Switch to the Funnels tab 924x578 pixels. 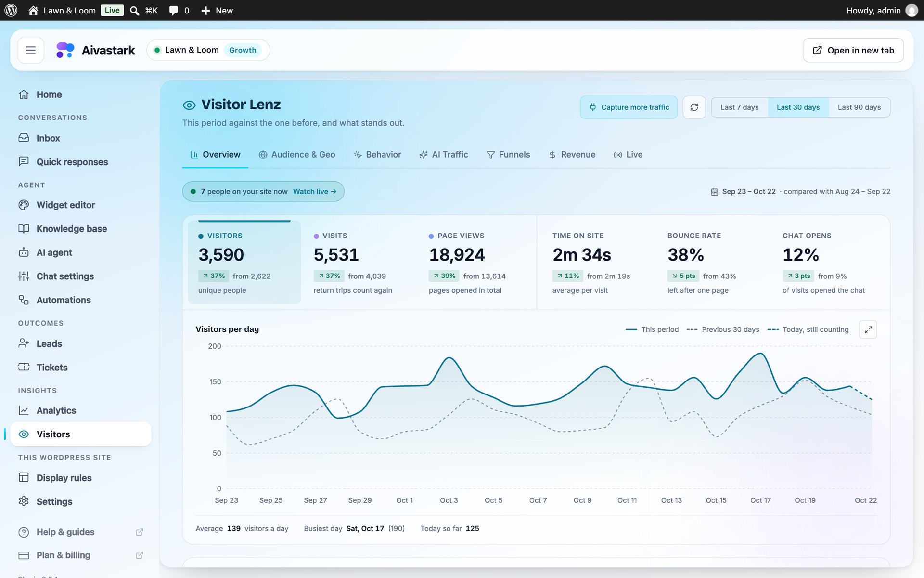(508, 155)
